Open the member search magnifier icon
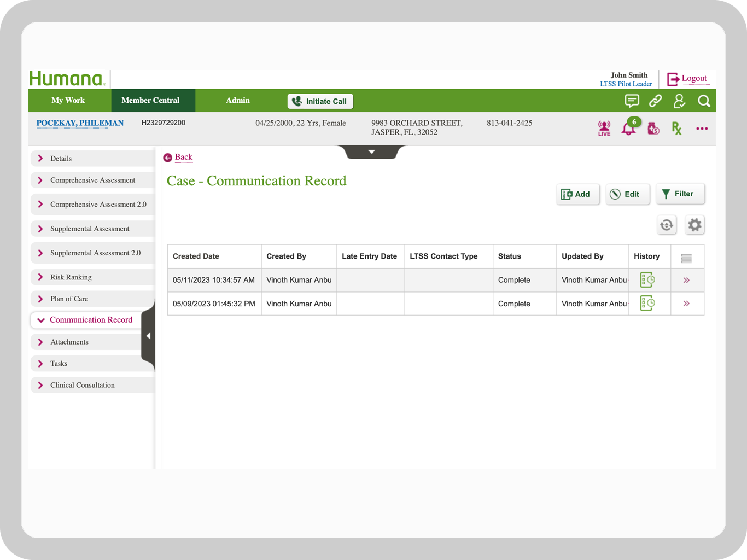The width and height of the screenshot is (747, 560). [x=704, y=101]
